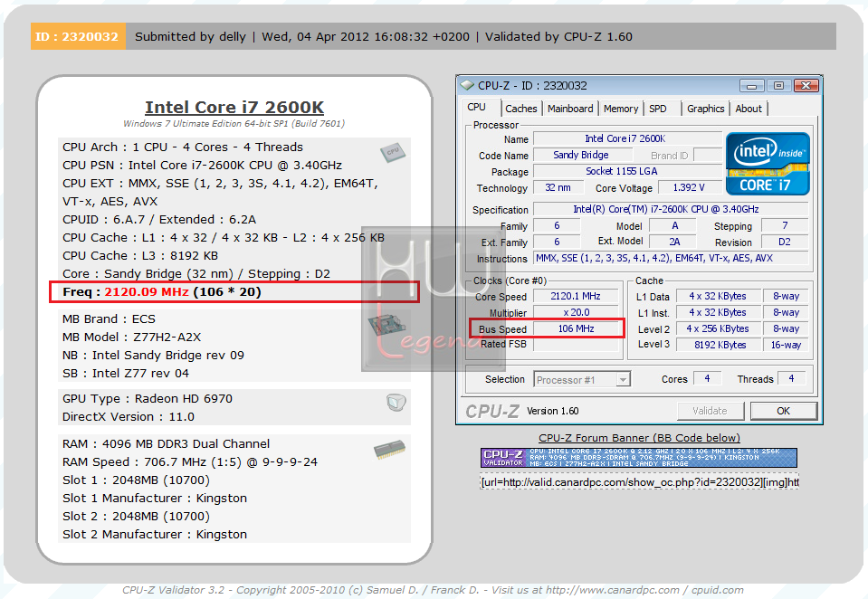Open the CPU-Z Forum Banner link
Image resolution: width=868 pixels, height=599 pixels.
(639, 438)
